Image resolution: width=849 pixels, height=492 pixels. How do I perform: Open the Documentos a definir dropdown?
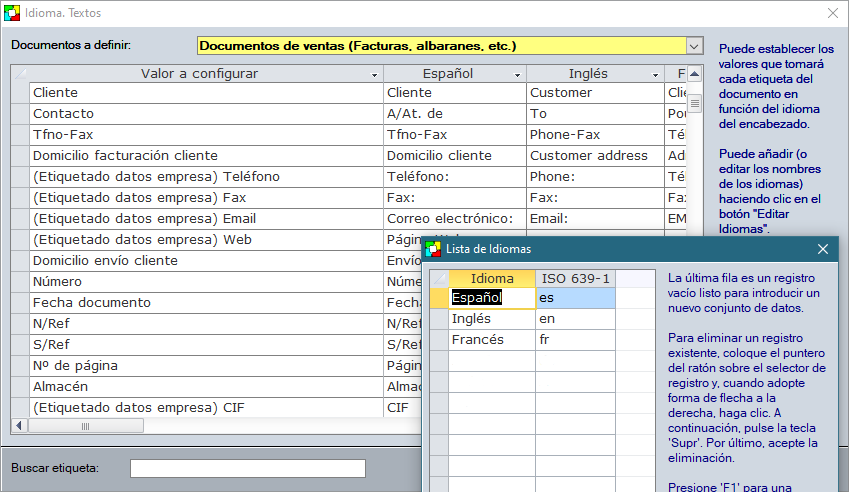(x=694, y=45)
